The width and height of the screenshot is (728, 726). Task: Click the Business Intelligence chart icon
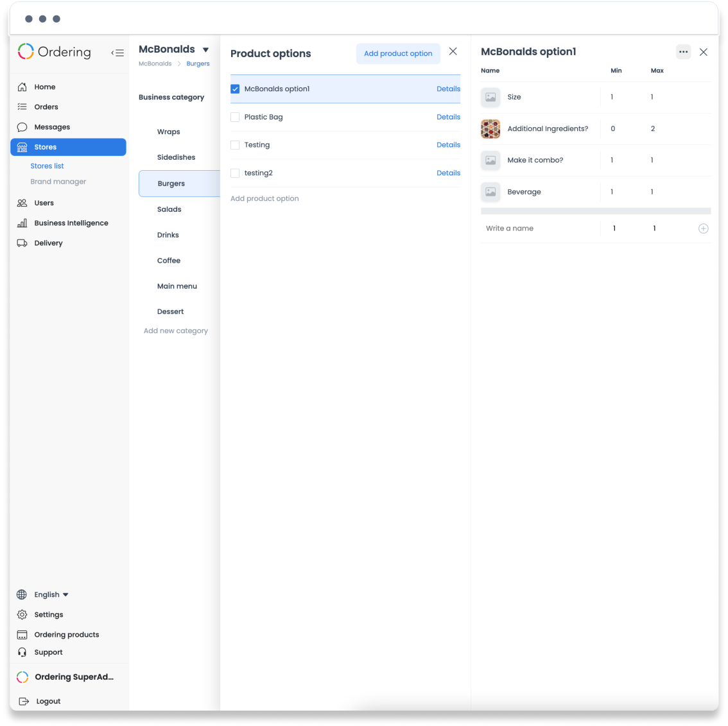pyautogui.click(x=22, y=223)
